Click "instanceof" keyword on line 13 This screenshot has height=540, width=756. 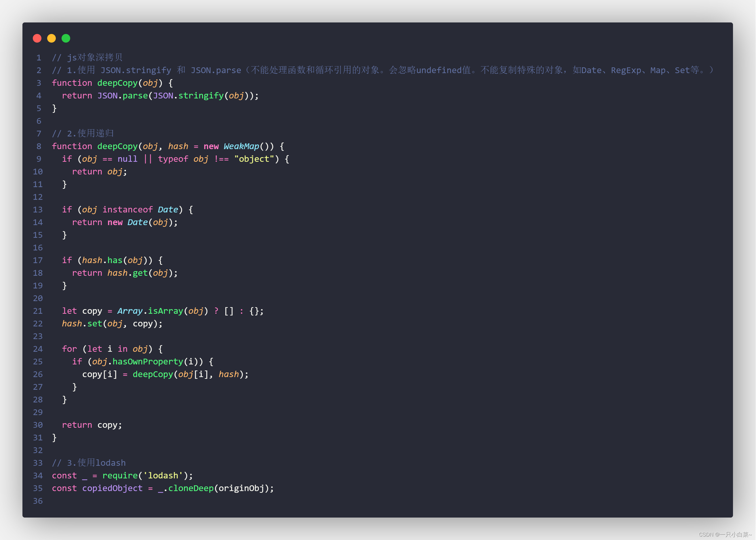(x=128, y=210)
